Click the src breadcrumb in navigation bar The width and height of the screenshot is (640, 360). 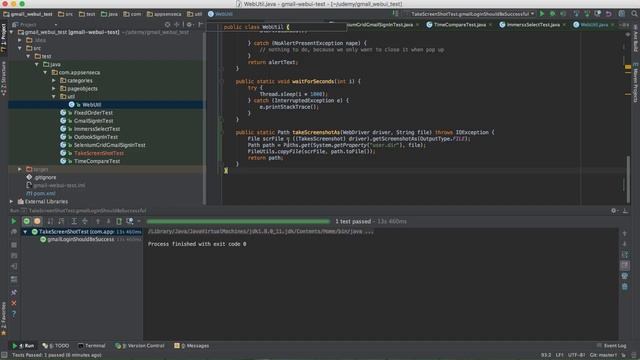65,14
